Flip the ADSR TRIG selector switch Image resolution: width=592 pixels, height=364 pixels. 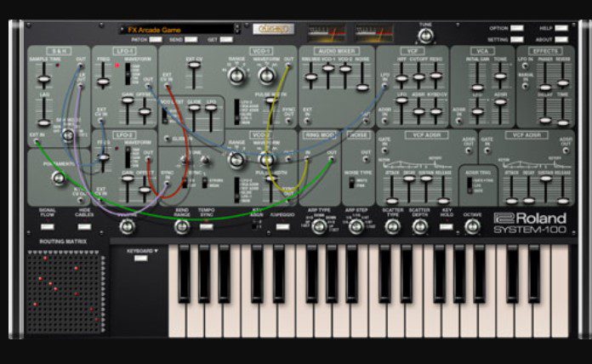click(x=470, y=185)
